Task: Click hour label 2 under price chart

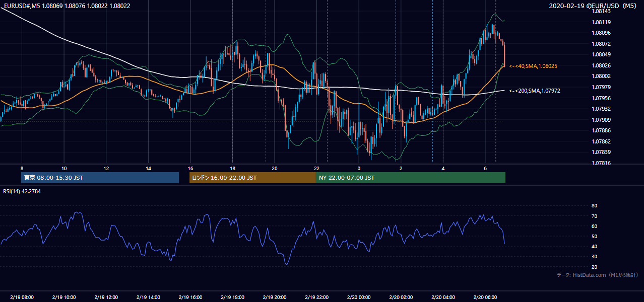Action: click(x=401, y=168)
